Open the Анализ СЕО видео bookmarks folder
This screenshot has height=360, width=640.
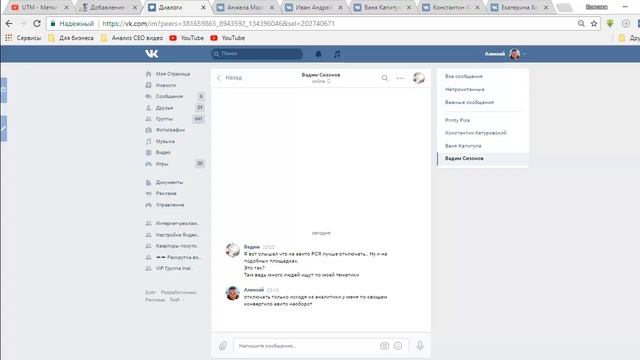(x=132, y=38)
